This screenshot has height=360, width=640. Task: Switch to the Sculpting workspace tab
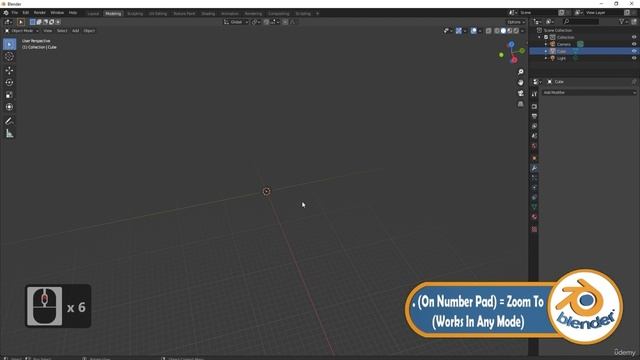135,13
